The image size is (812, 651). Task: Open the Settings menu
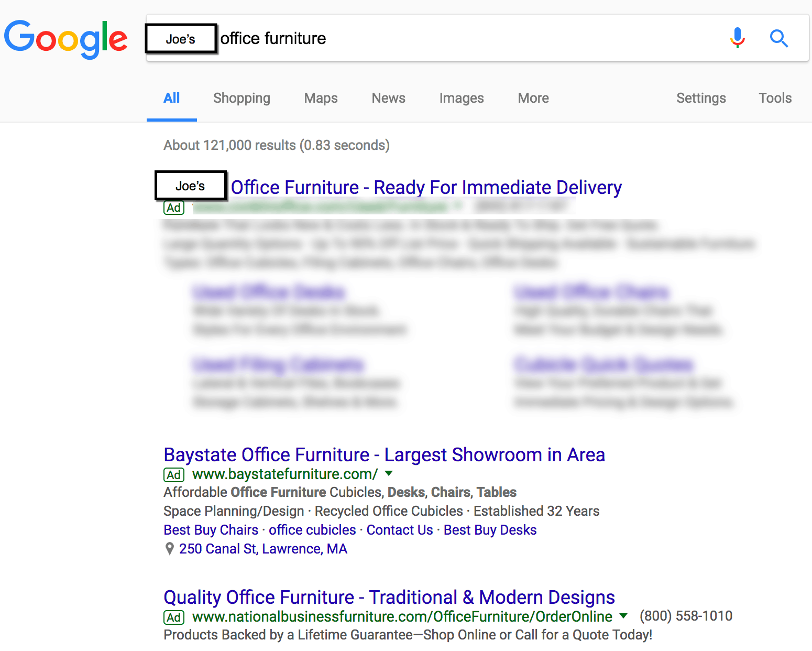(701, 98)
